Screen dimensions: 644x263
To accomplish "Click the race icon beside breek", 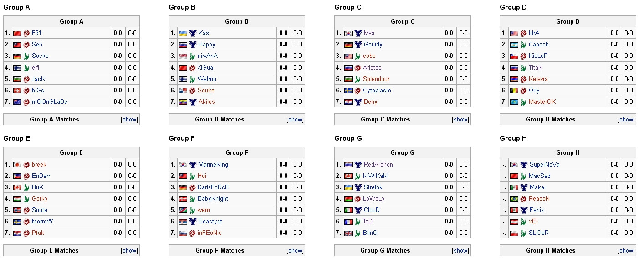I will [26, 165].
